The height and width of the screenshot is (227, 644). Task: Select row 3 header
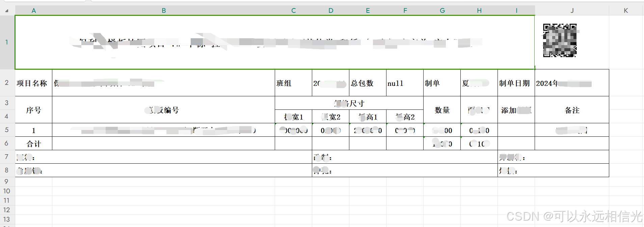click(7, 103)
